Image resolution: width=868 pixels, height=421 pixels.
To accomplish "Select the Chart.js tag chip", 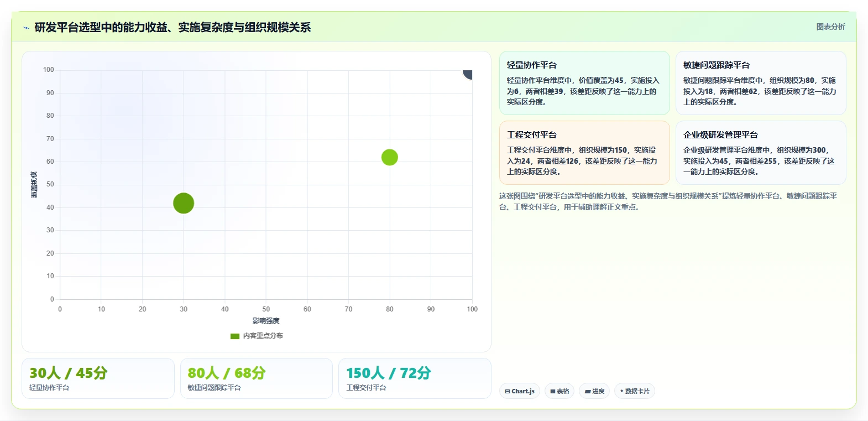I will tap(520, 391).
